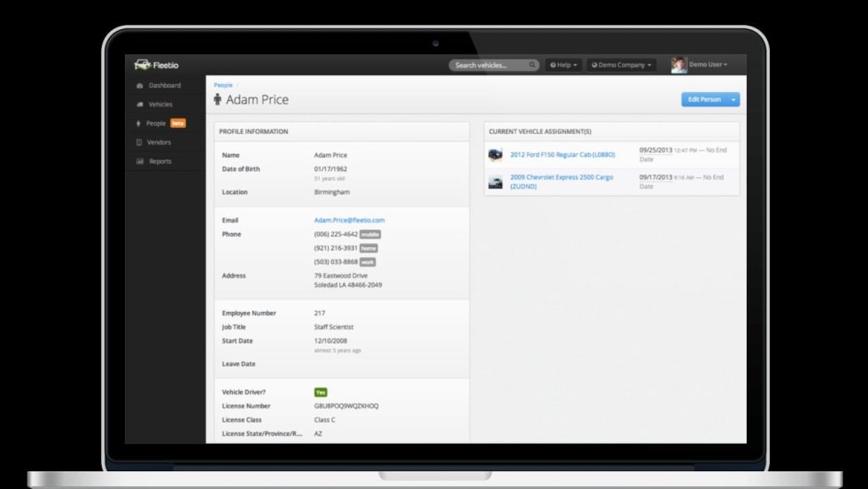Click the Reports chart icon in sidebar
The width and height of the screenshot is (868, 489).
(140, 162)
